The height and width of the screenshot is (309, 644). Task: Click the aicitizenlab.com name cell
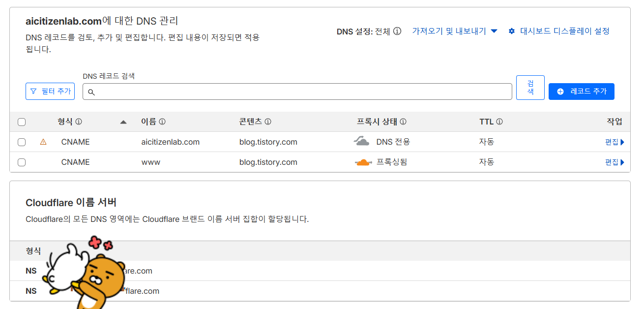point(170,142)
